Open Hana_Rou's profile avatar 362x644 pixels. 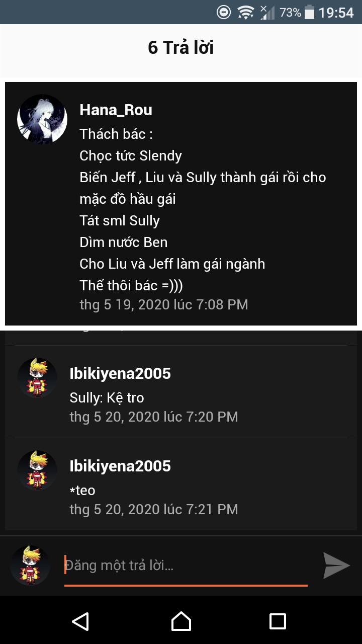point(42,119)
